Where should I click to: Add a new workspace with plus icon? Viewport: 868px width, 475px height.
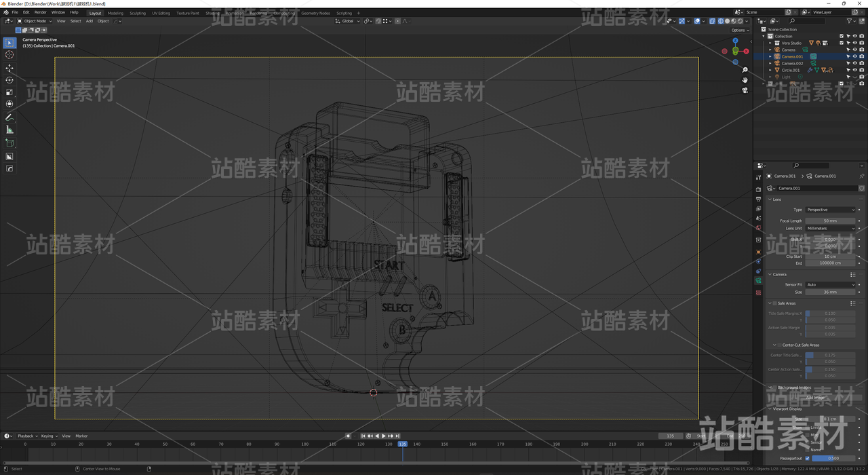359,13
